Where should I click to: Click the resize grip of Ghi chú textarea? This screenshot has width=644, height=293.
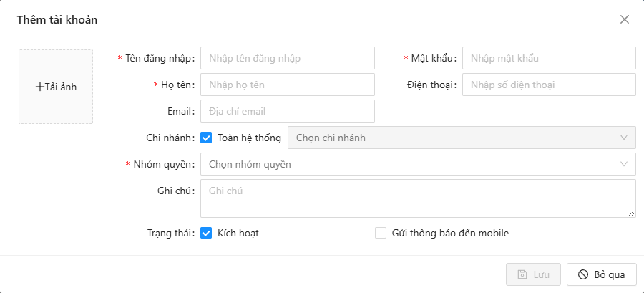point(632,213)
